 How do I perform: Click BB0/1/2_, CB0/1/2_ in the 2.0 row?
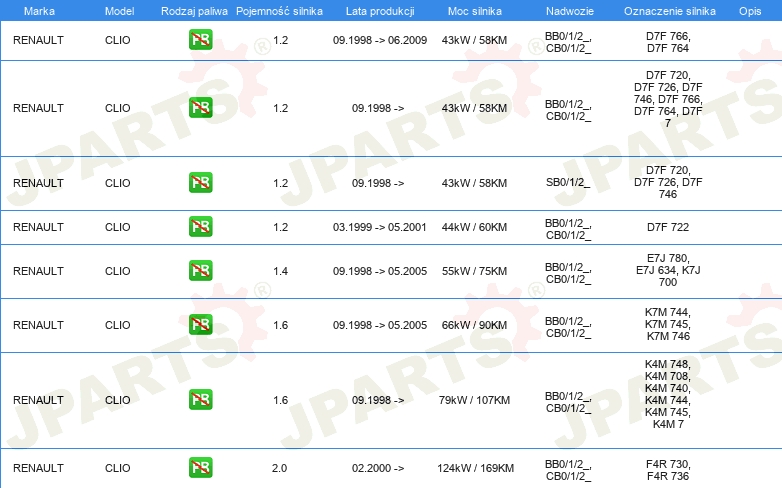pos(568,470)
